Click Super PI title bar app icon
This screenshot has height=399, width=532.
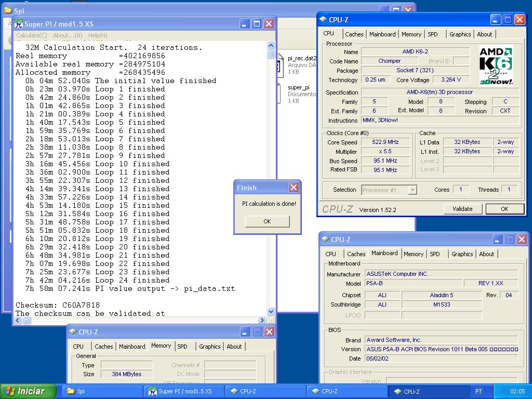[x=19, y=24]
